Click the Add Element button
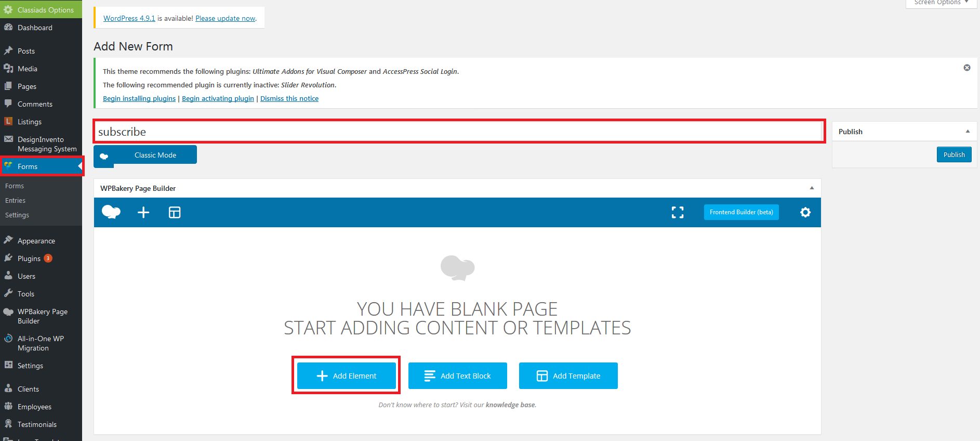The image size is (980, 441). point(347,375)
